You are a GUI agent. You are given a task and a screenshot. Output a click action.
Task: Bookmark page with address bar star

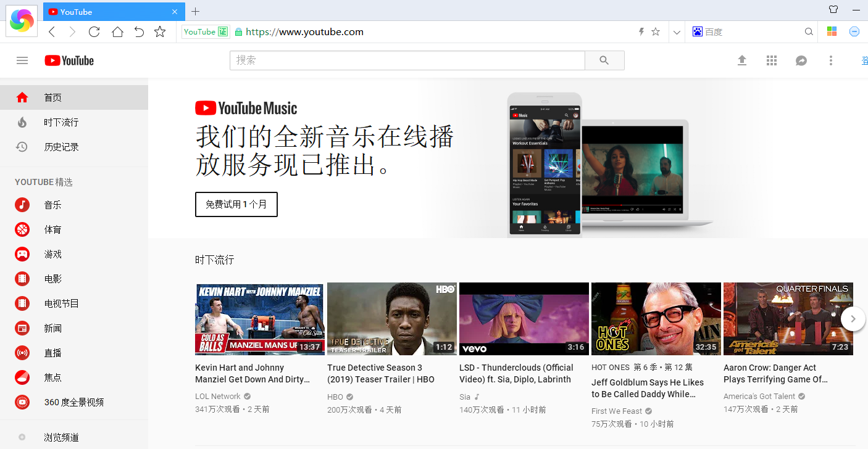[x=656, y=31]
